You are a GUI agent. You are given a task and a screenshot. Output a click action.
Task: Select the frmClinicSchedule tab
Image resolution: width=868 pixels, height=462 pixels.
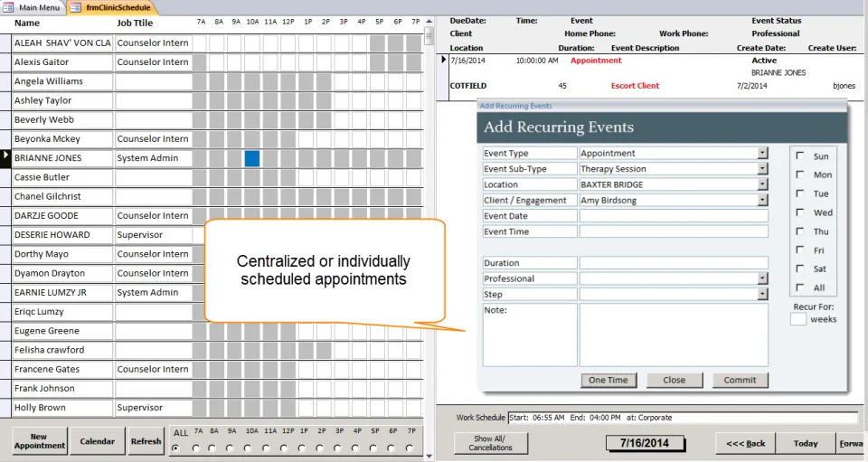[111, 8]
